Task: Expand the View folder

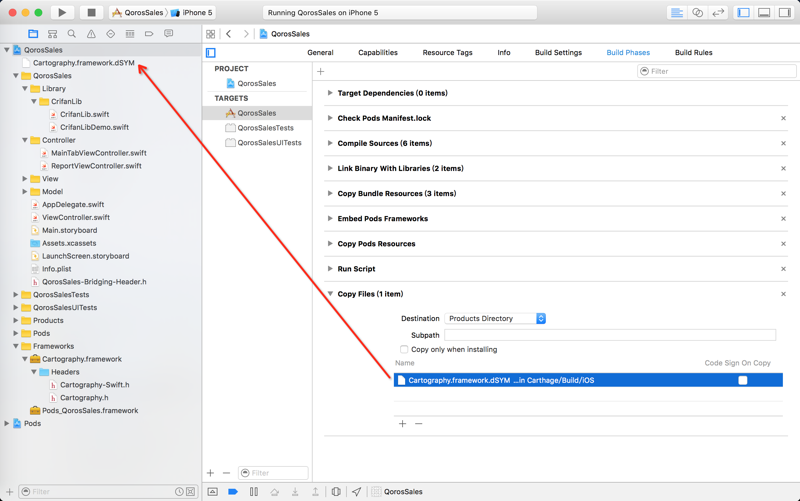Action: (24, 179)
